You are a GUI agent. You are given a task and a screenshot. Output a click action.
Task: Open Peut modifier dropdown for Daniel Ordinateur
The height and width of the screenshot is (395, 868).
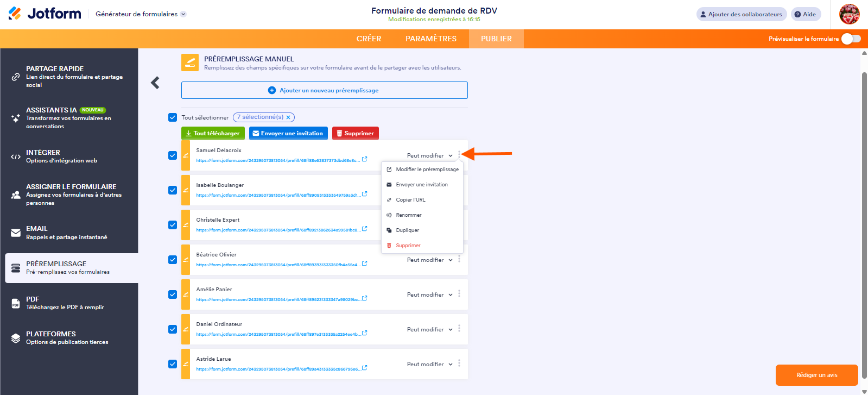coord(430,329)
